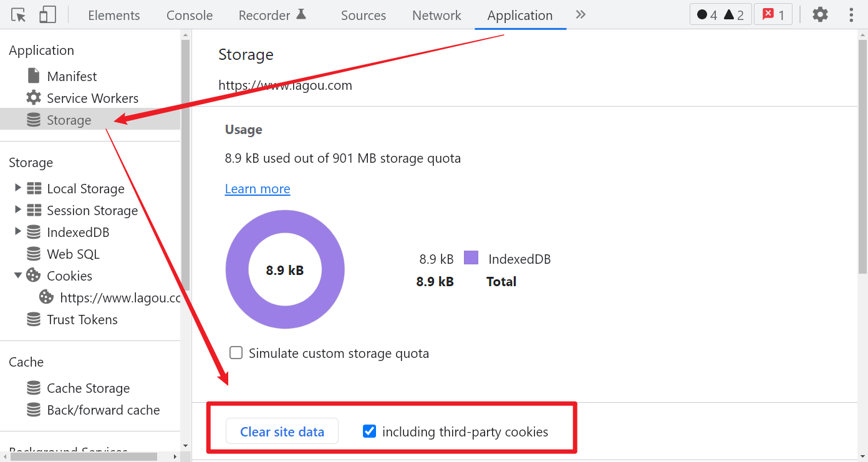Click the purple IndexedDB legend swatch

[x=471, y=257]
